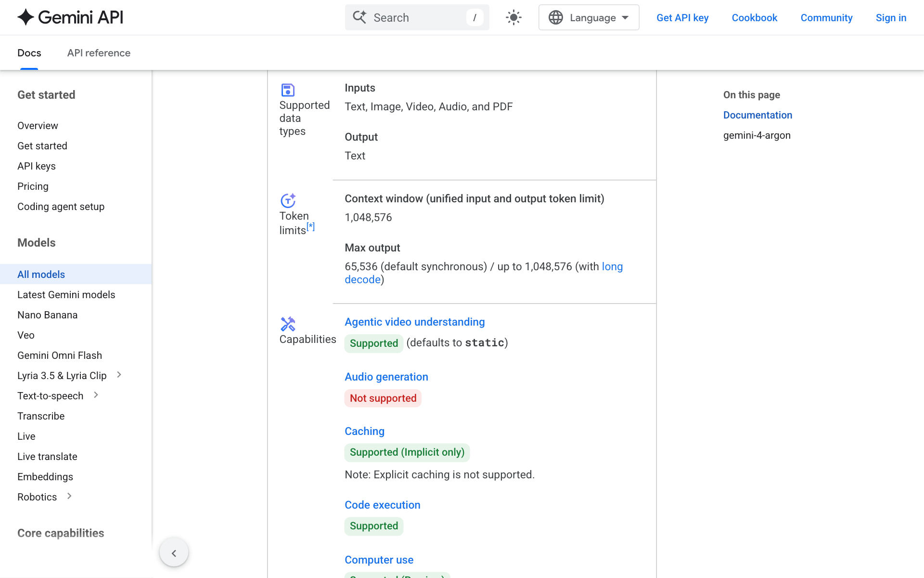Click the Token limits icon
This screenshot has width=924, height=578.
tap(288, 200)
